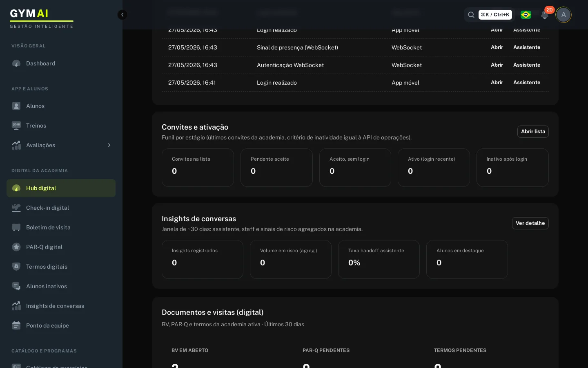This screenshot has width=588, height=368.
Task: Click Assistente on Autenticação WebSocket row
Action: coord(527,65)
